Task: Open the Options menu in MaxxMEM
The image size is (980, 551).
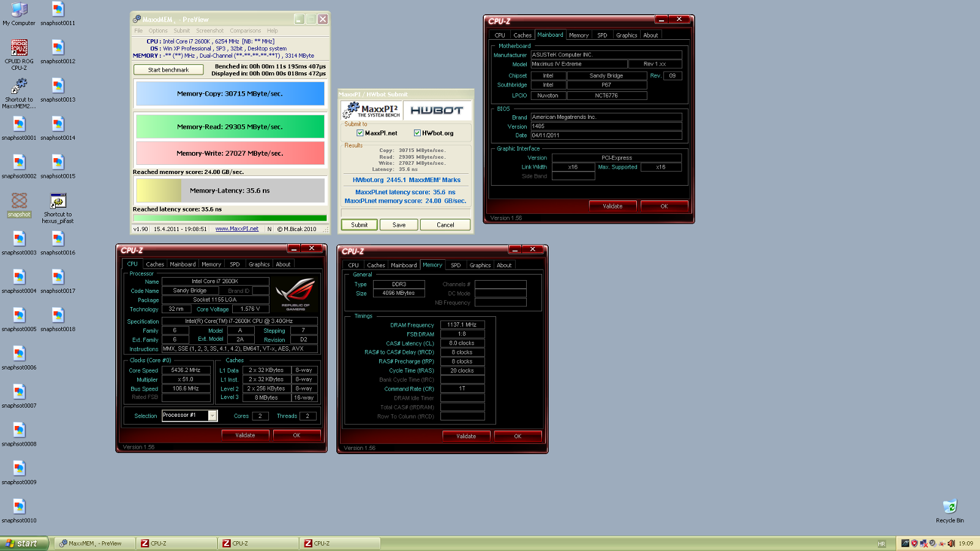Action: point(158,31)
